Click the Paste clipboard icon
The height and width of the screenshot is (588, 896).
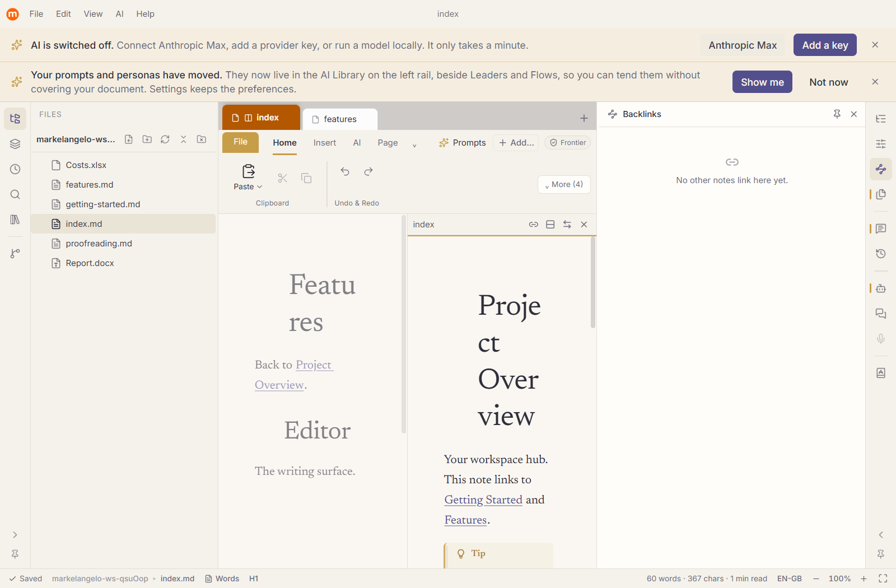click(x=248, y=171)
